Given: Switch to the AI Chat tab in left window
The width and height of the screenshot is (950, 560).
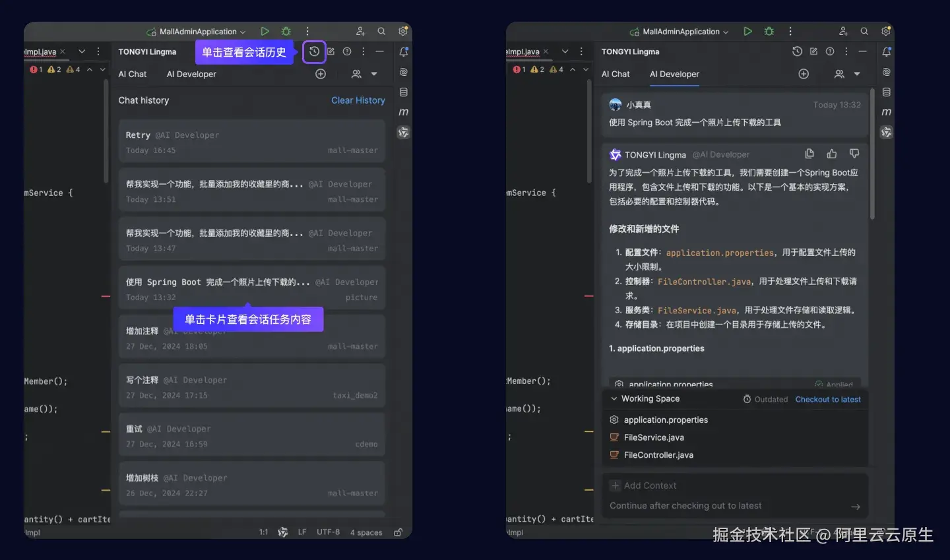Looking at the screenshot, I should 133,74.
